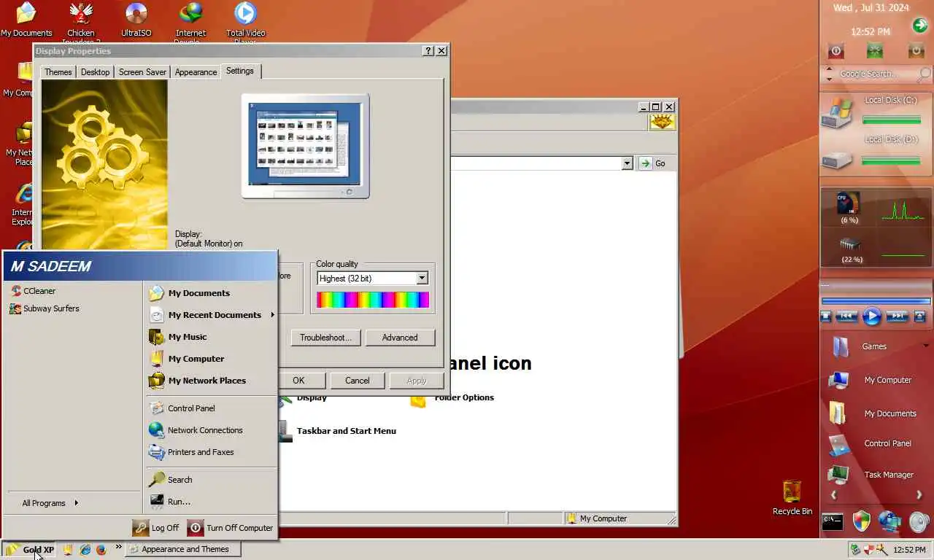This screenshot has width=934, height=560.
Task: Switch to the Screen Saver tab
Action: 142,72
